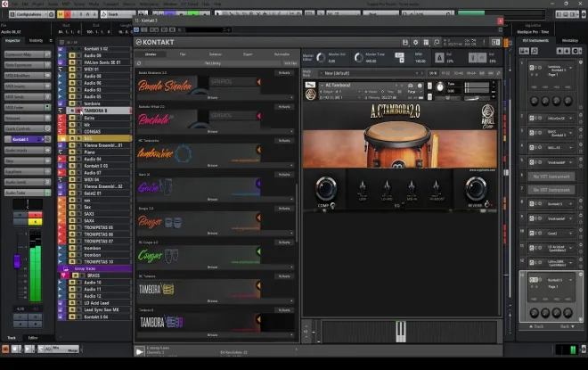Toggle the yellow button in Inspector fader
The image size is (588, 370).
(36, 222)
